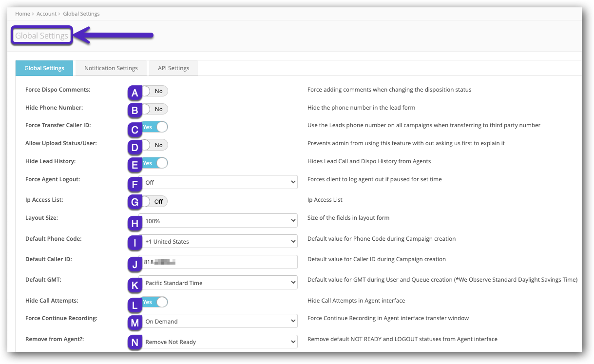Go to Home in the breadcrumb
Screen dimensions: 594x364
click(x=22, y=14)
